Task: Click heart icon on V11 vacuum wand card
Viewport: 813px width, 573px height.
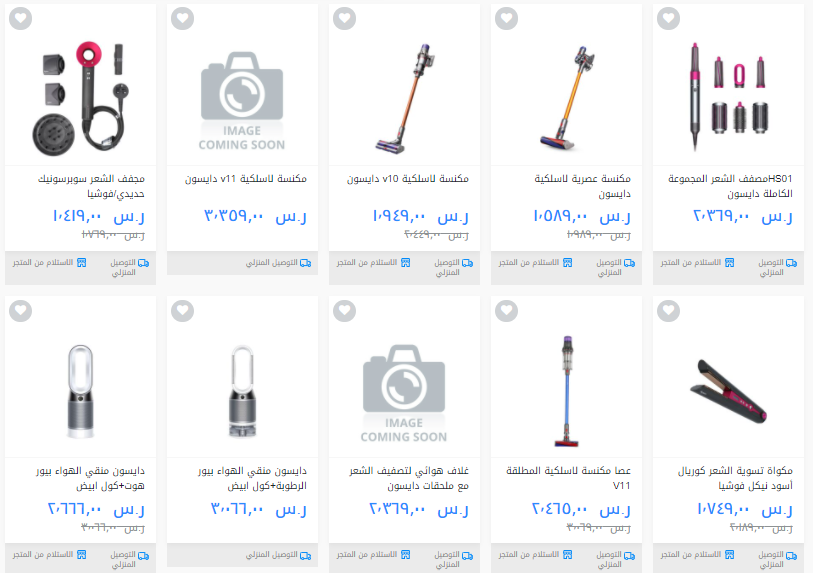Action: click(x=507, y=311)
